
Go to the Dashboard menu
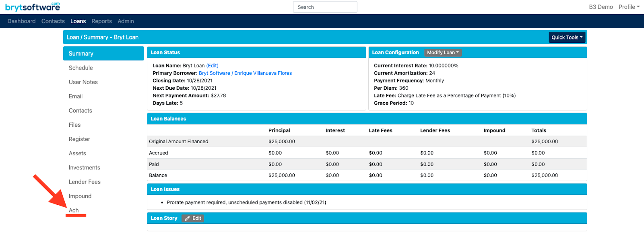[21, 21]
